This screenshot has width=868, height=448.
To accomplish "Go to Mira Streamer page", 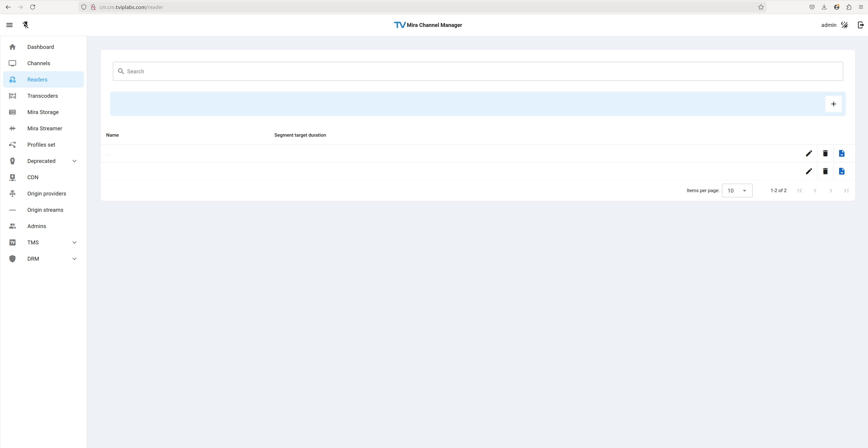I will 45,128.
